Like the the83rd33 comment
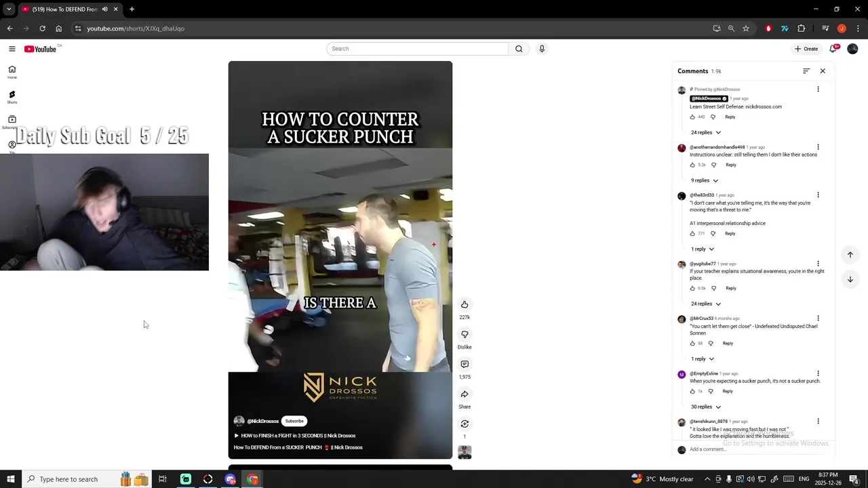The image size is (868, 488). pos(692,234)
